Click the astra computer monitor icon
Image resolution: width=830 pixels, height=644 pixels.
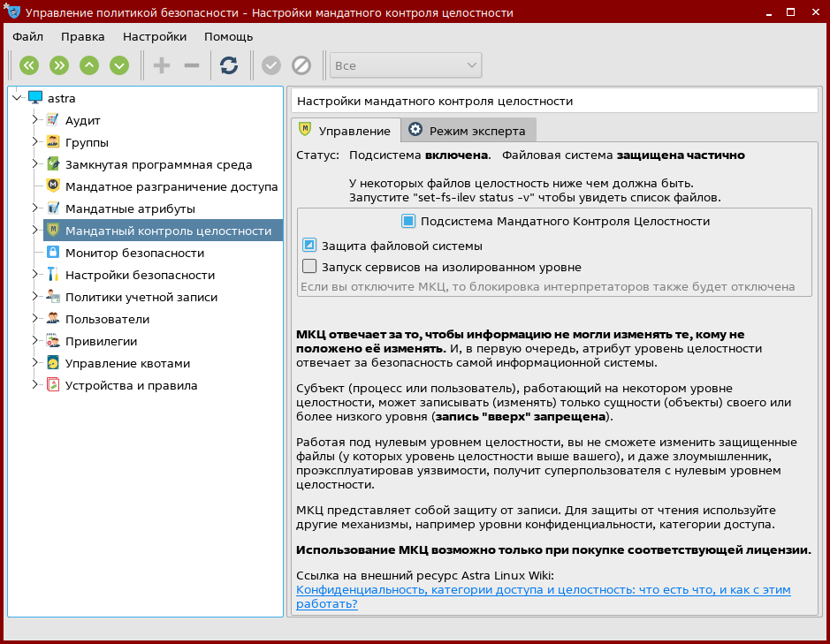pos(35,98)
